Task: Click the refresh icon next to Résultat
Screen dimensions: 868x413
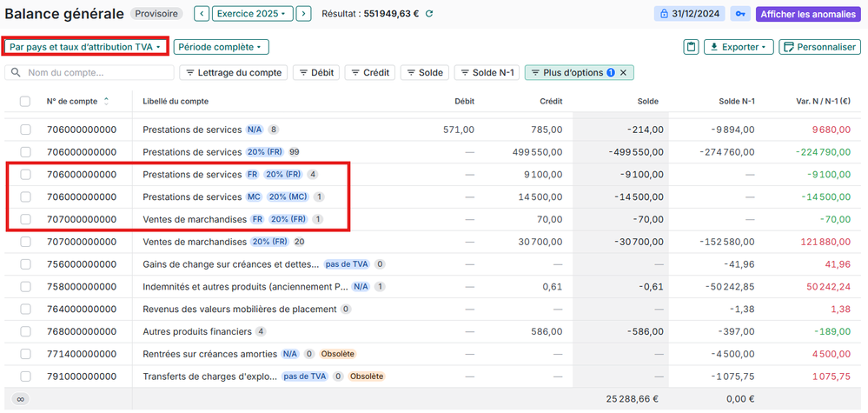Action: [x=429, y=14]
